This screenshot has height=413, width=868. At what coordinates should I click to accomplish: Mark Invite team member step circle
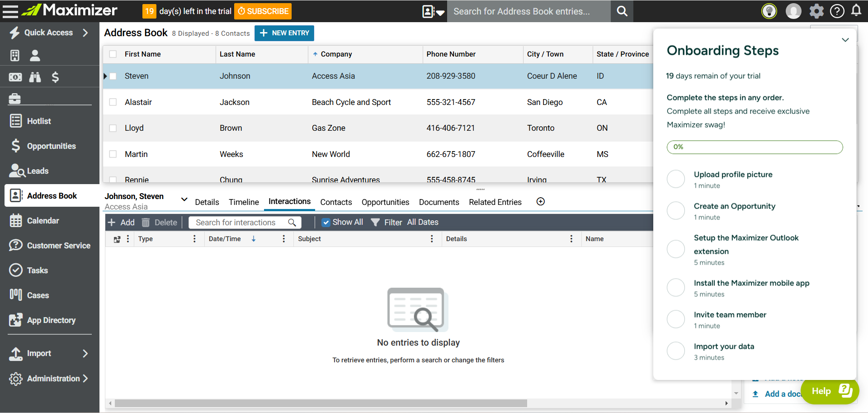coord(676,319)
